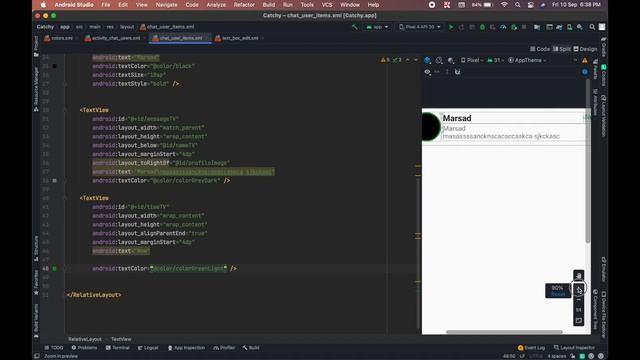The image size is (640, 360).
Task: Click the Make Project hammer icon
Action: [355, 27]
